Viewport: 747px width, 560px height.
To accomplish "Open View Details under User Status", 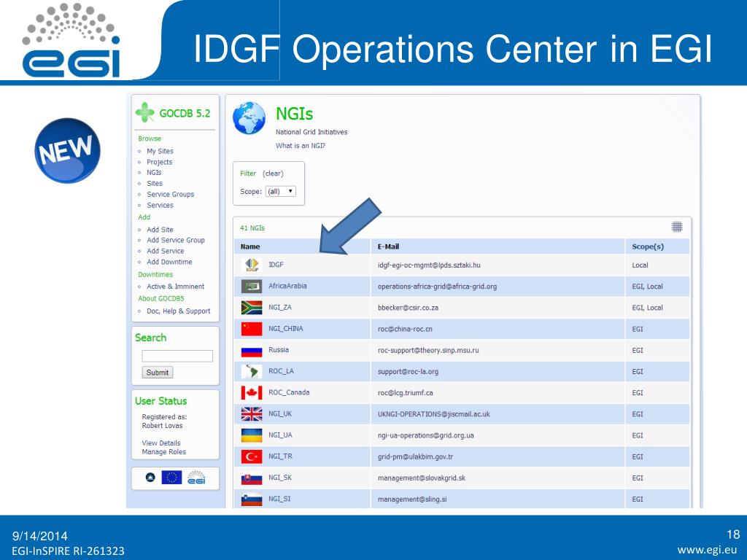I will 161,443.
